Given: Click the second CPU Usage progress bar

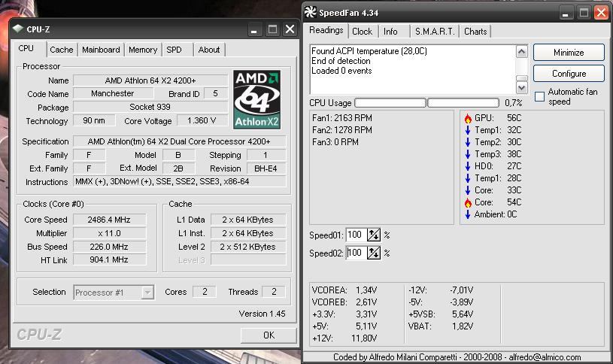Looking at the screenshot, I should [463, 103].
